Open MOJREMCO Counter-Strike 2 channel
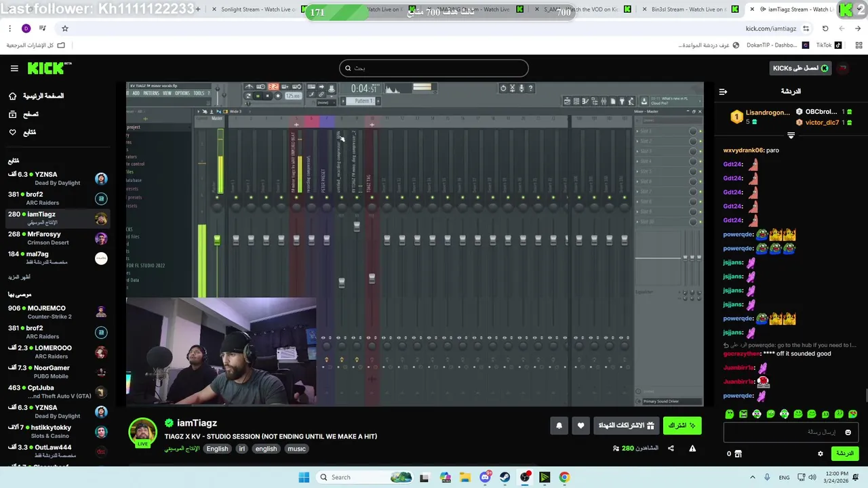This screenshot has height=488, width=868. pyautogui.click(x=58, y=312)
